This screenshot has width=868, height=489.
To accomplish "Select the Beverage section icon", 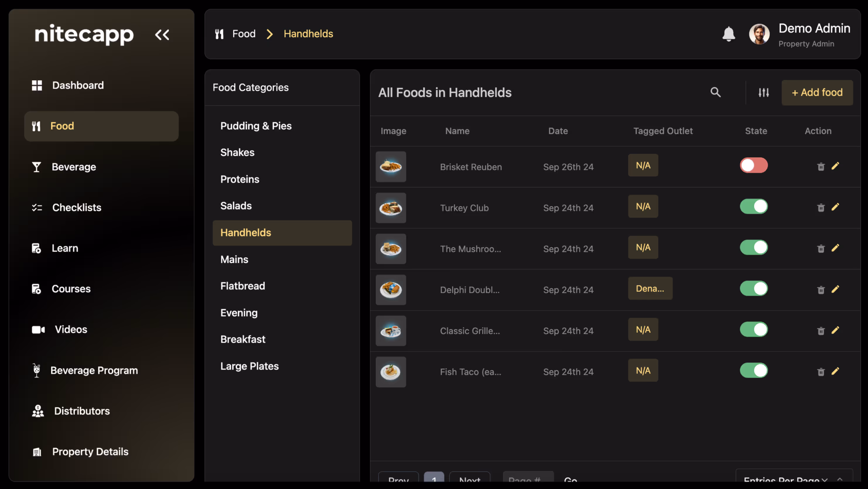I will [x=37, y=167].
